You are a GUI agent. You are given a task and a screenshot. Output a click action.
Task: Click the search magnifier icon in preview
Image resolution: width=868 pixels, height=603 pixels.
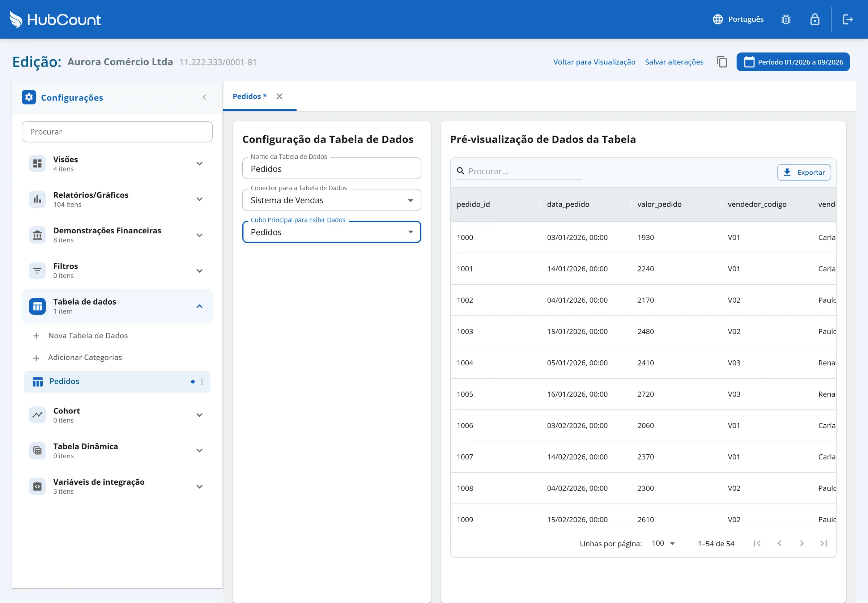tap(461, 171)
